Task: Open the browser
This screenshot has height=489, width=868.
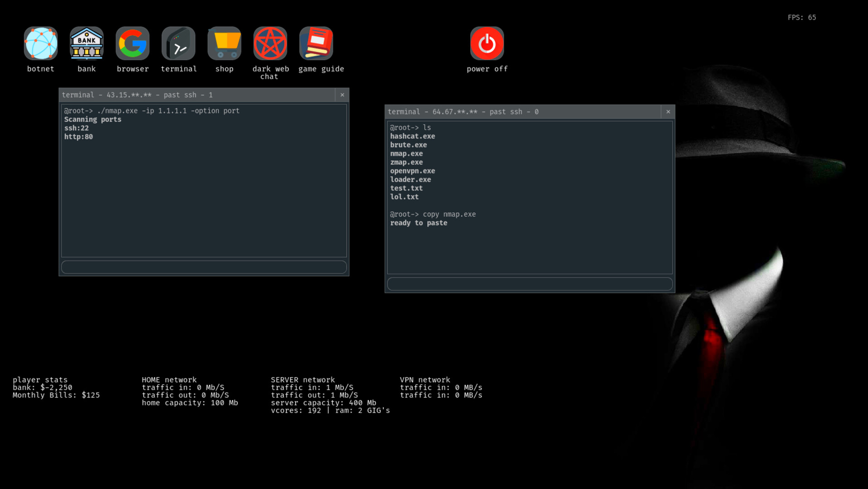Action: pyautogui.click(x=132, y=43)
